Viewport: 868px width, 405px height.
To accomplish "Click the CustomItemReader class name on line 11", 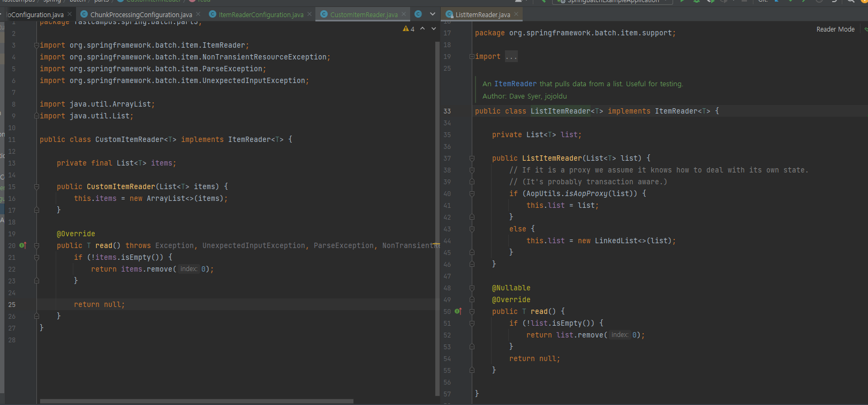I will [129, 139].
